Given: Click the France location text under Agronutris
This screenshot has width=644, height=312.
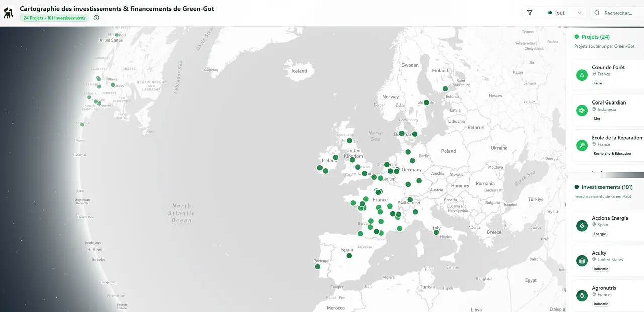Looking at the screenshot, I should click(x=604, y=295).
